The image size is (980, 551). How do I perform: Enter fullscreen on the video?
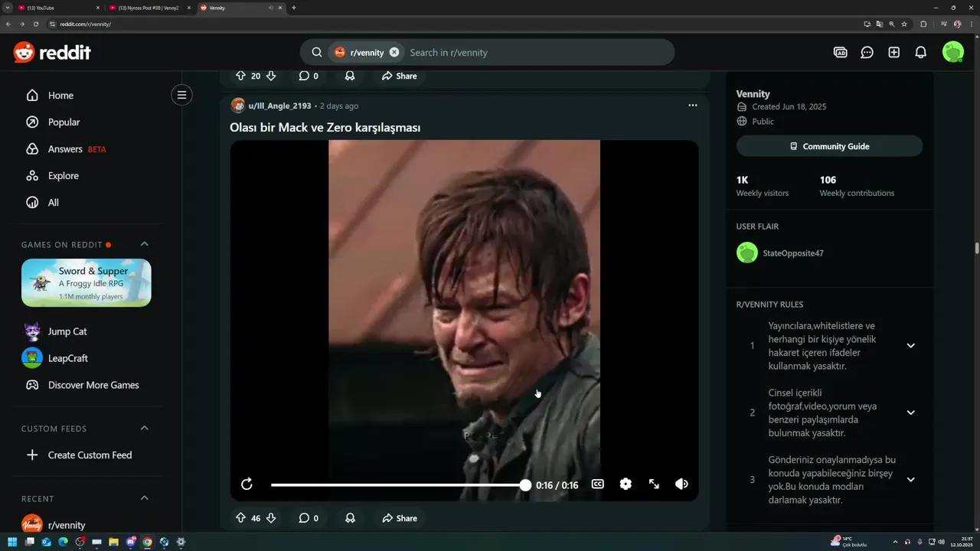(654, 484)
